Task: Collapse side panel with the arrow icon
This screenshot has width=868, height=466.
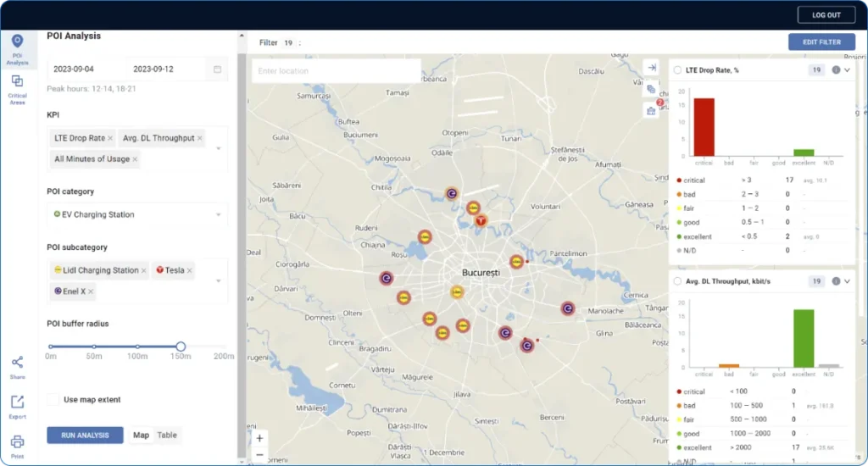Action: (650, 68)
